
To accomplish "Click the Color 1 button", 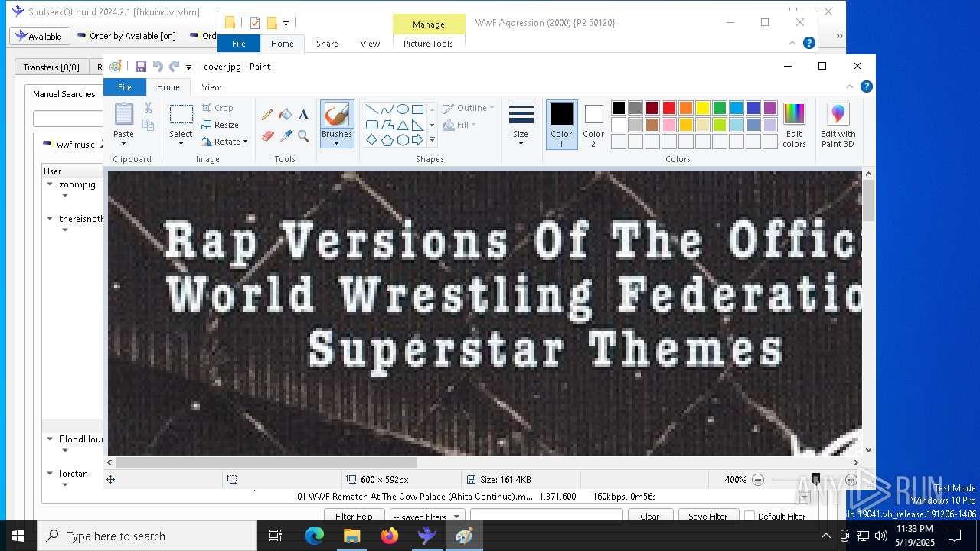I will [561, 125].
